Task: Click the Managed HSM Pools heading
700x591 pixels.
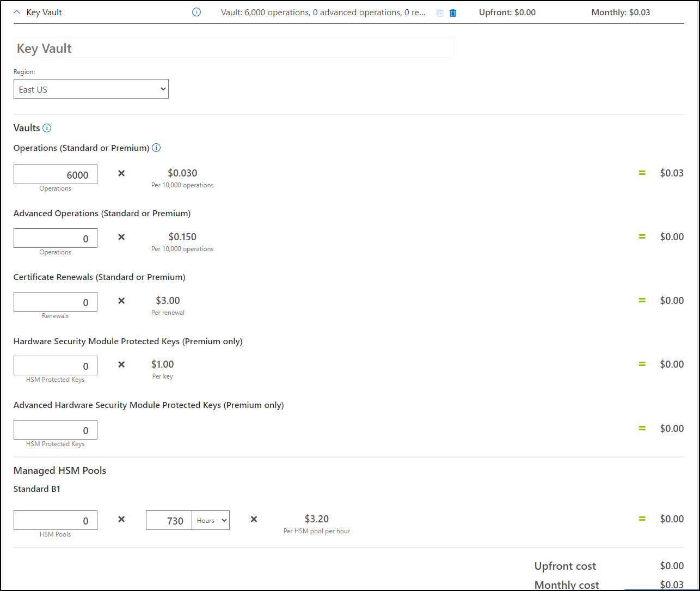Action: click(60, 471)
